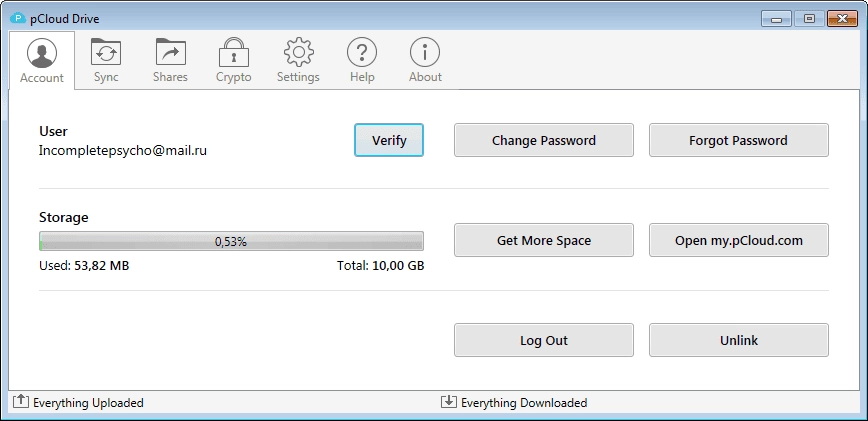Open the Crypto padlock icon
The width and height of the screenshot is (868, 421).
tap(234, 53)
